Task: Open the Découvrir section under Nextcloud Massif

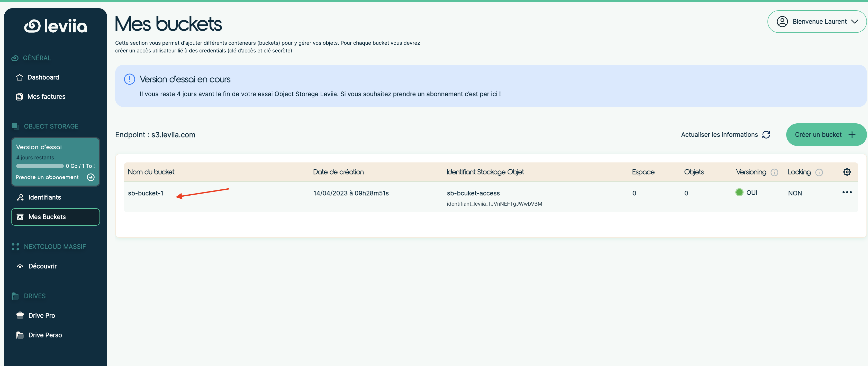Action: pyautogui.click(x=42, y=266)
